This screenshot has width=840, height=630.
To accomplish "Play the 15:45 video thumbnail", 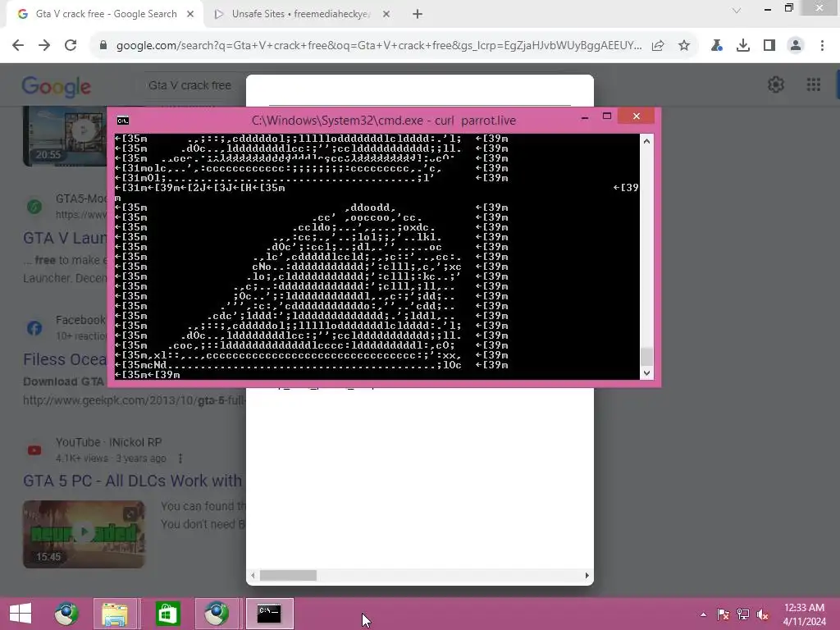I will point(84,533).
